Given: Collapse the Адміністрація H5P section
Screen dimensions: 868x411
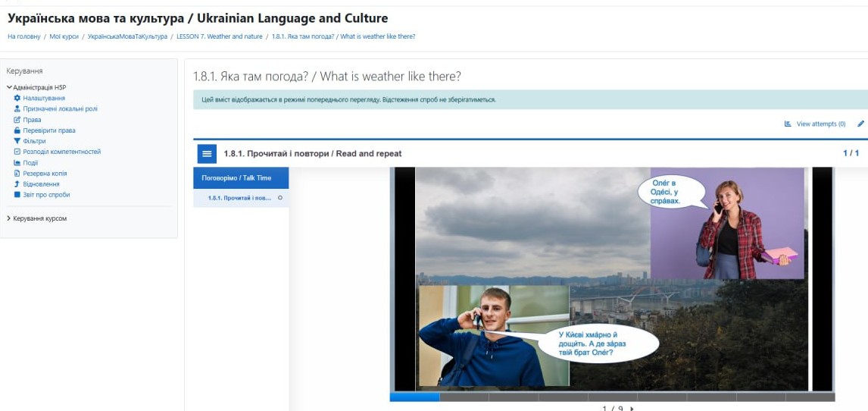Looking at the screenshot, I should (x=9, y=87).
